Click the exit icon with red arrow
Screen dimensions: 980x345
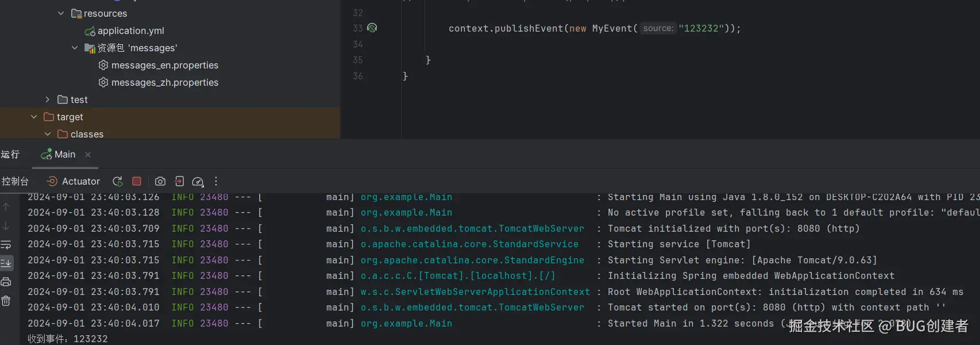(x=179, y=181)
